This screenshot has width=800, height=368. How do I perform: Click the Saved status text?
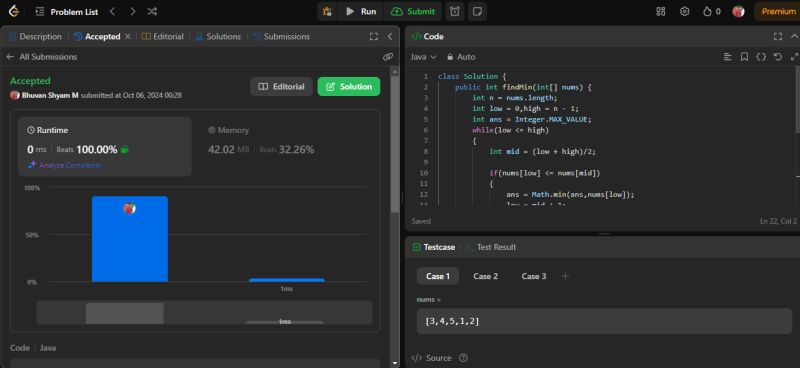421,221
